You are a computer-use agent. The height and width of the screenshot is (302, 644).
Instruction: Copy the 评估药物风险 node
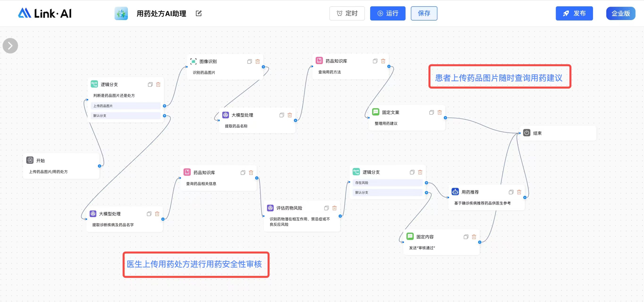(x=326, y=208)
